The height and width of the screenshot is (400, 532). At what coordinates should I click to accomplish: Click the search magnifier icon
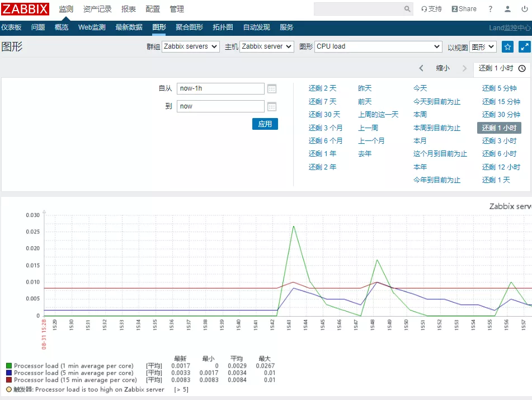tap(407, 9)
